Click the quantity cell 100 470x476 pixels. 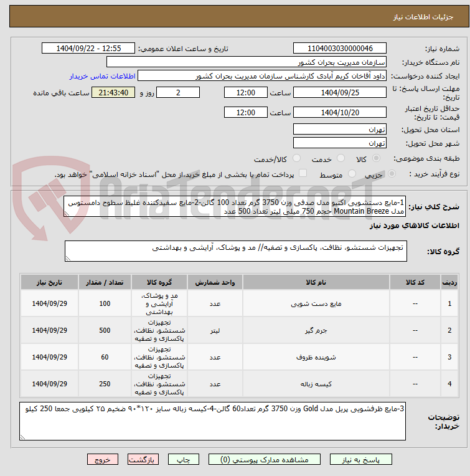tap(105, 303)
